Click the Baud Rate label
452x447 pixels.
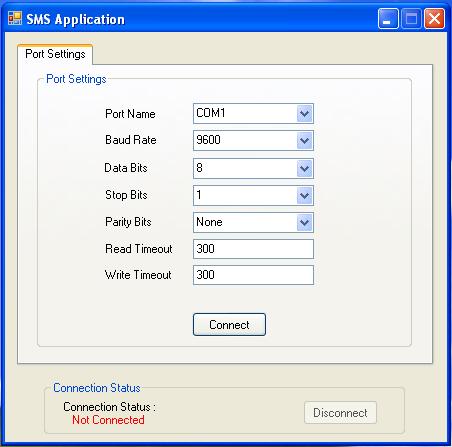pyautogui.click(x=131, y=140)
